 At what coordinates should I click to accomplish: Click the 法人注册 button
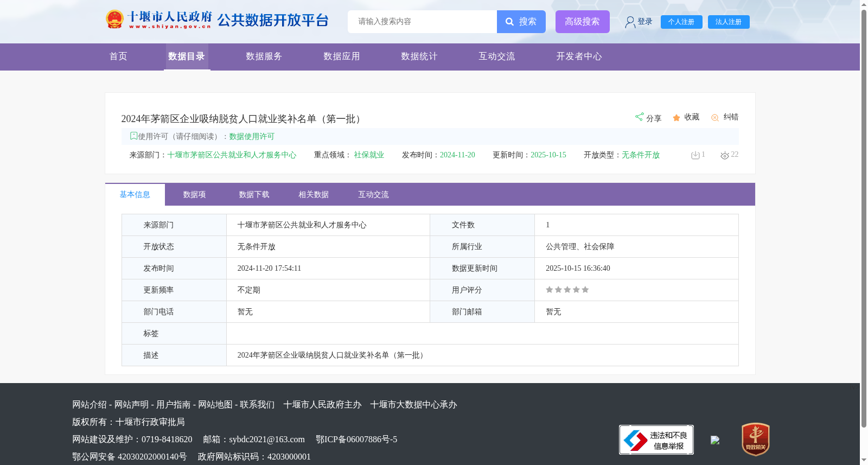[x=729, y=22]
